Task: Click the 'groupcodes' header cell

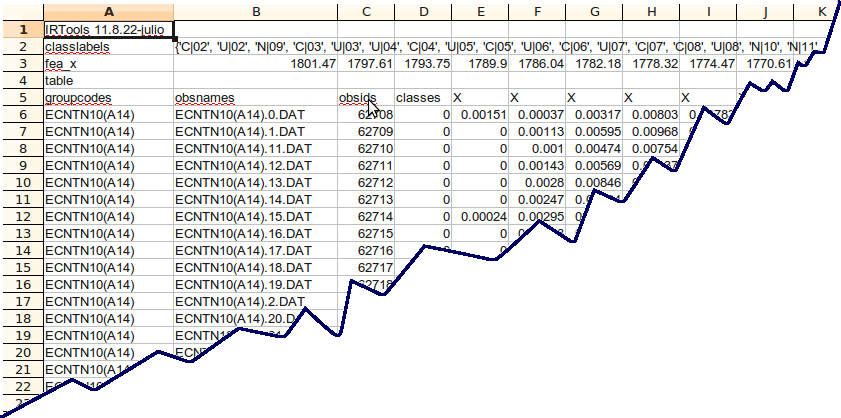Action: 109,98
